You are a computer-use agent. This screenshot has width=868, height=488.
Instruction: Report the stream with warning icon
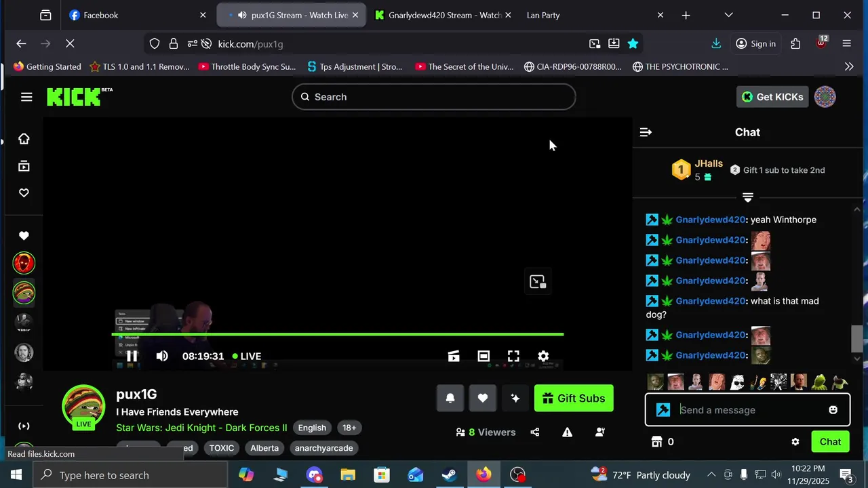567,432
